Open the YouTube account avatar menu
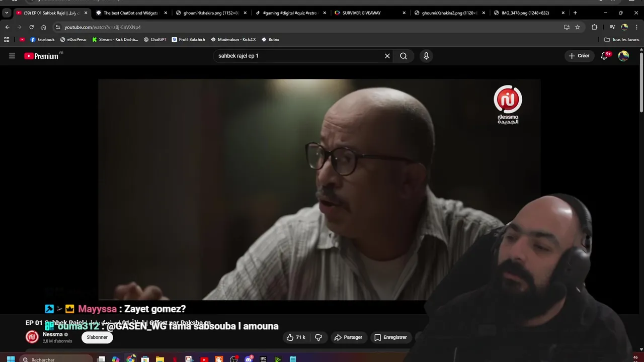 click(623, 56)
